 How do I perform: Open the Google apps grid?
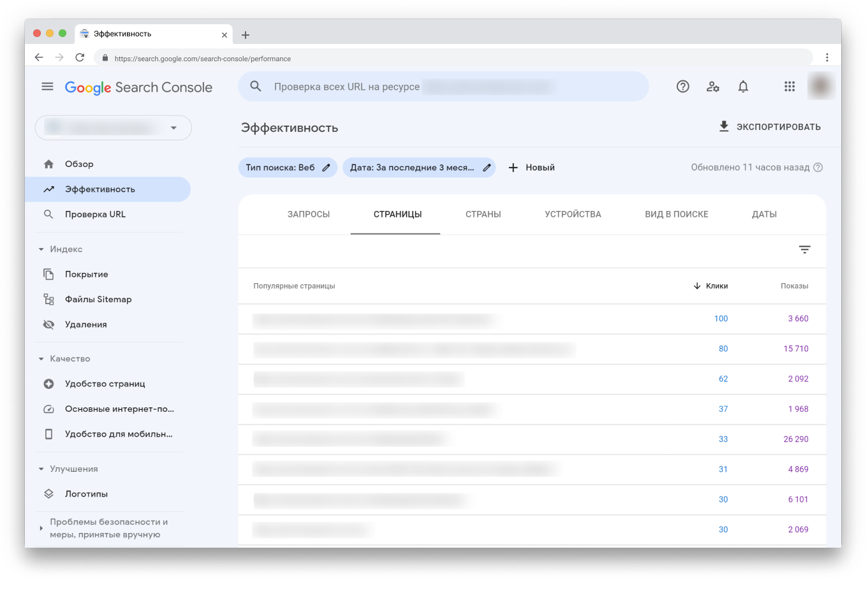pos(790,86)
